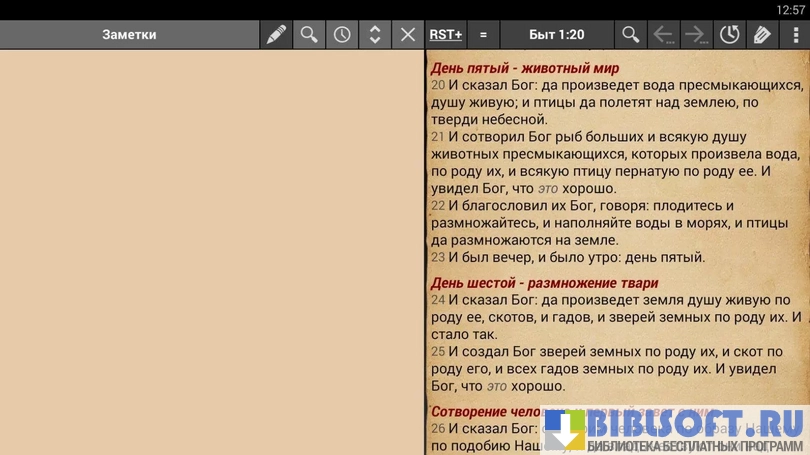Click inside the empty notes area

212,250
